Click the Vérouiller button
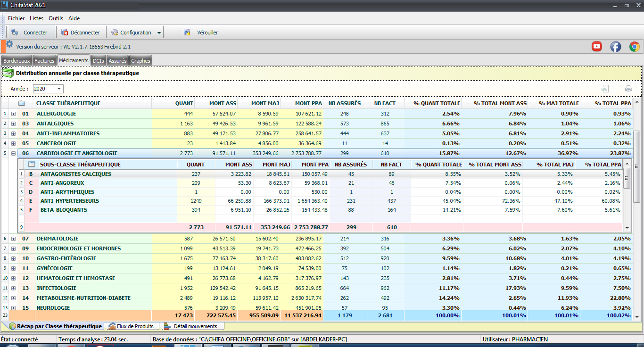The image size is (644, 347). 201,33
